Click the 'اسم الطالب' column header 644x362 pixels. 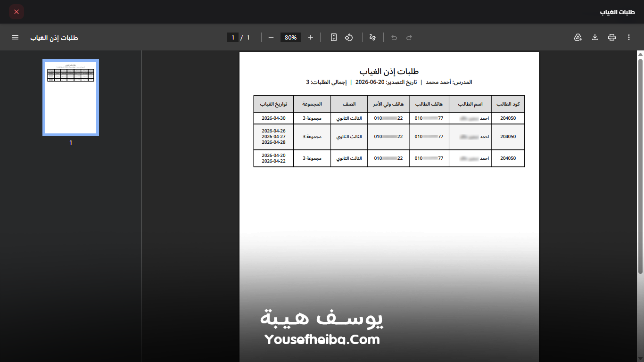[471, 104]
